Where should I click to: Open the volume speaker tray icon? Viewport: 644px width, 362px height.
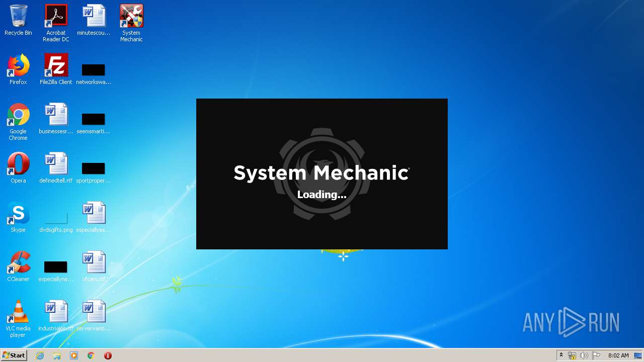tap(584, 355)
